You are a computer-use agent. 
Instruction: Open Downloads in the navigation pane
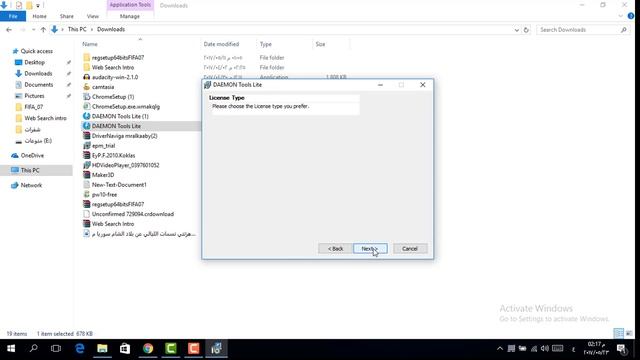(x=38, y=73)
